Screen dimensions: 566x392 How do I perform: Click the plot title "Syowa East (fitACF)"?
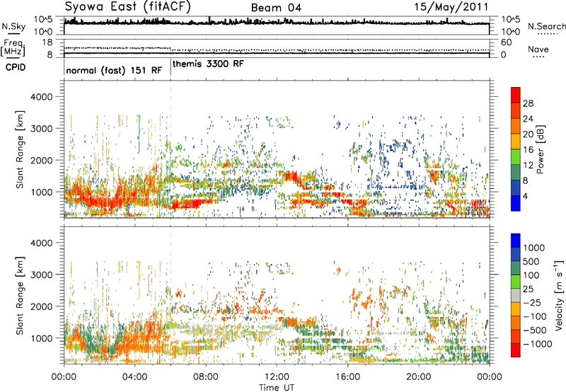coord(128,6)
